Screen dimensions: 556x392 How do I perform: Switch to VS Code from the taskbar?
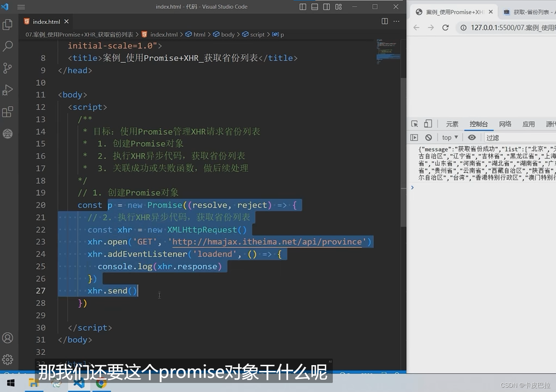click(79, 383)
